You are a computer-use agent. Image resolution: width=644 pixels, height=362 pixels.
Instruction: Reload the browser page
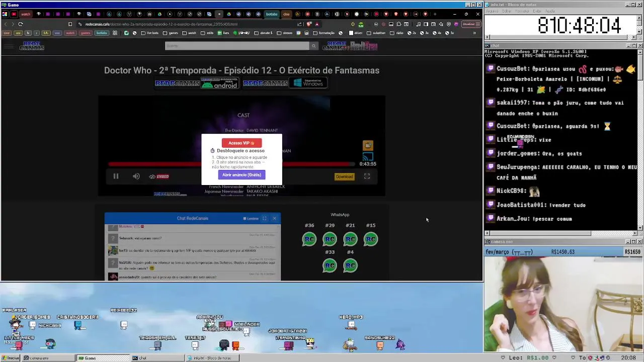(x=21, y=24)
